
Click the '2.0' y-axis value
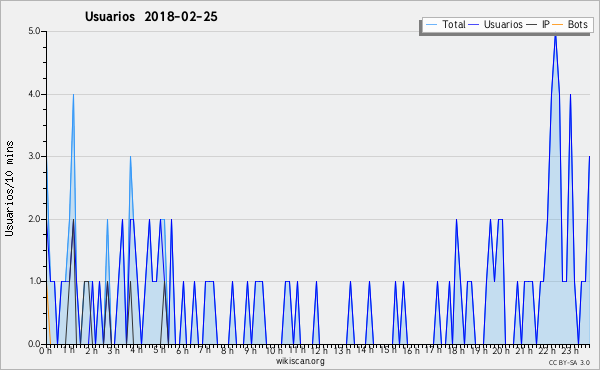click(x=34, y=219)
